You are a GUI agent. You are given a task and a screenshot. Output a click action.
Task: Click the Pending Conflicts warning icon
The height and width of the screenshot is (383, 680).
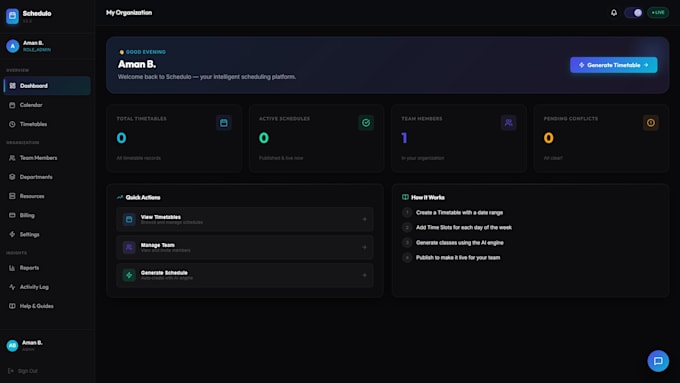click(651, 123)
